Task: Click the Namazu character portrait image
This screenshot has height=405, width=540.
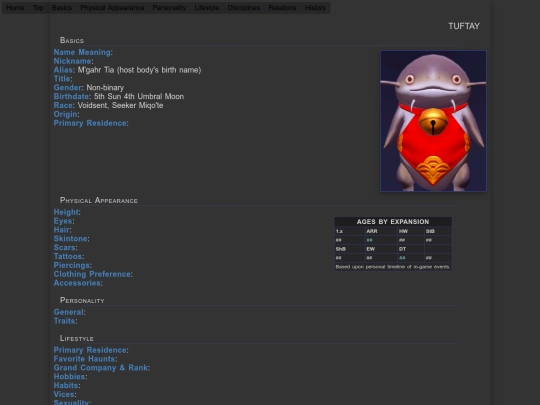Action: (x=433, y=121)
